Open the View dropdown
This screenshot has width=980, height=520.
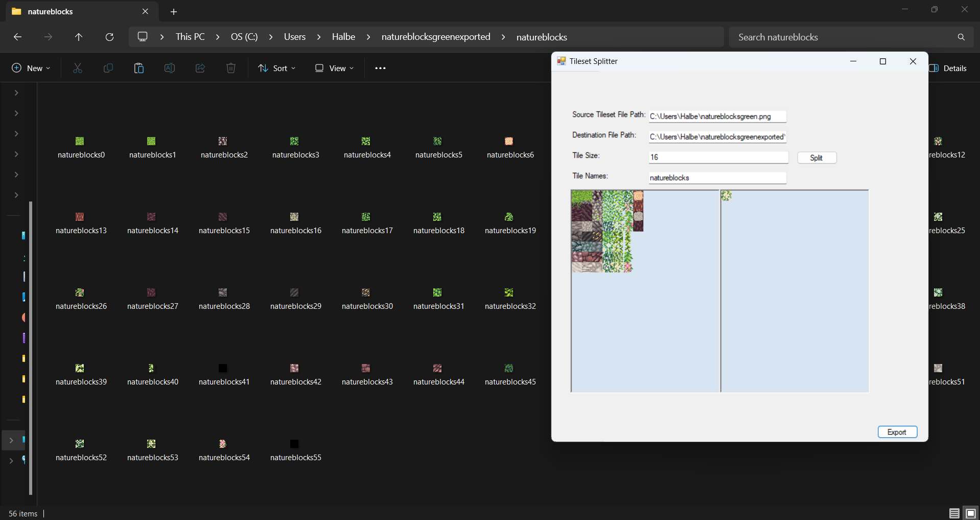334,68
